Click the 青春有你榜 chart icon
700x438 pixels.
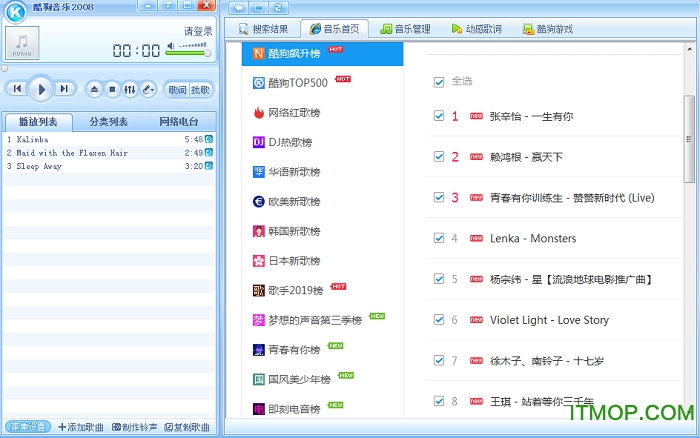pyautogui.click(x=258, y=350)
